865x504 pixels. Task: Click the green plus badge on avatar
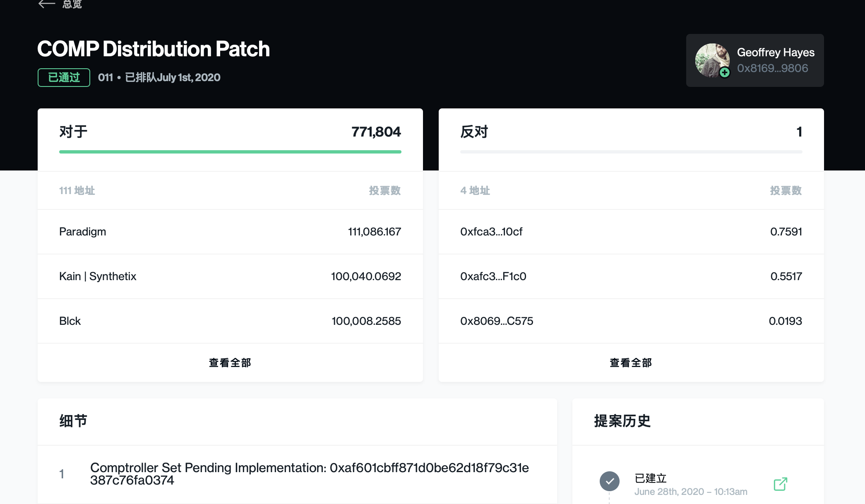(724, 73)
